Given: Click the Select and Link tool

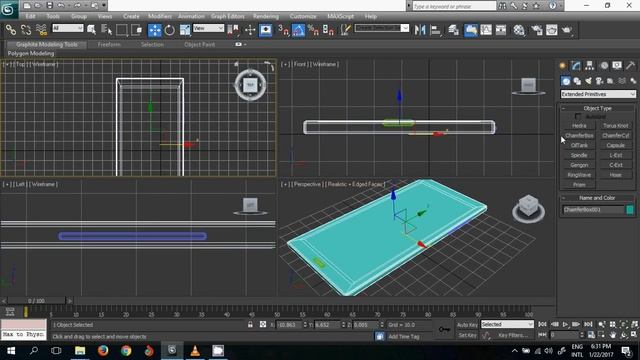Looking at the screenshot, I should coord(11,30).
